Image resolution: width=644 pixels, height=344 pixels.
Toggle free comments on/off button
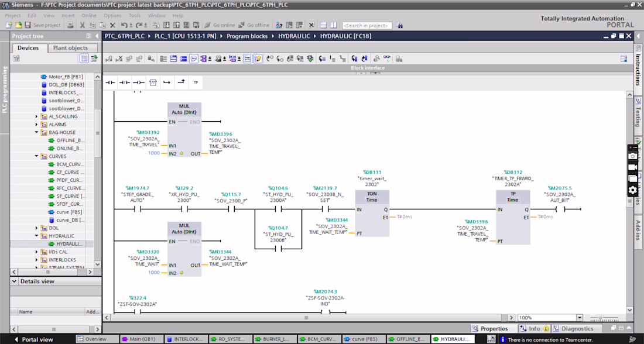pos(193,59)
